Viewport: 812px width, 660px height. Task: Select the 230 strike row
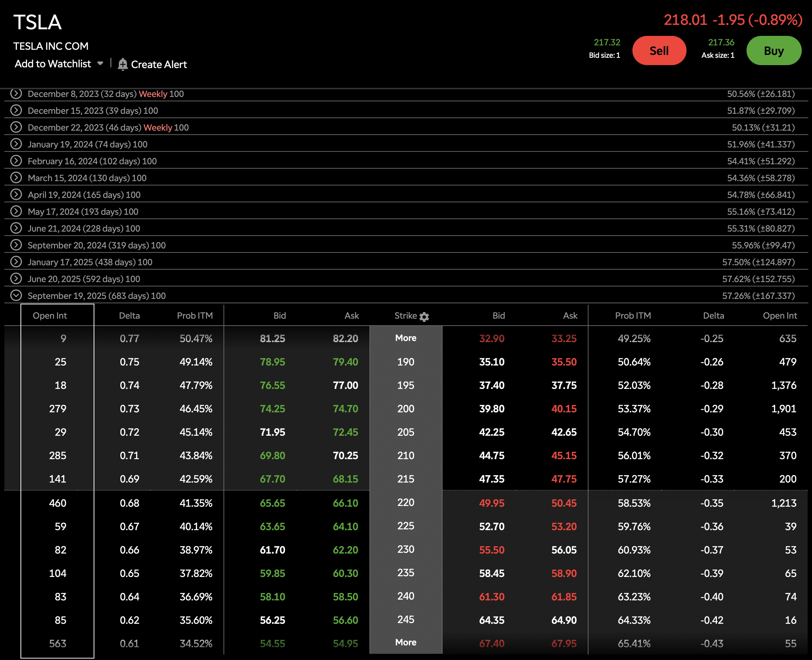(x=406, y=549)
